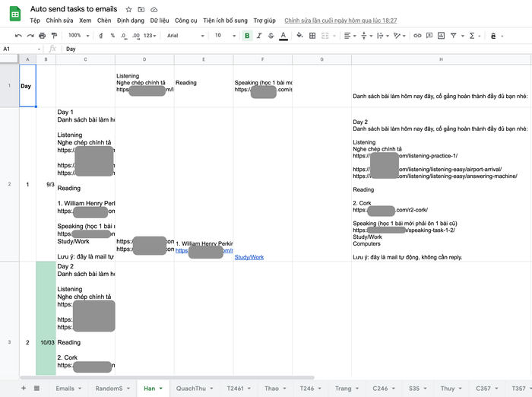Viewport: 532px width, 397px height.
Task: Toggle bold formatting
Action: pyautogui.click(x=247, y=36)
